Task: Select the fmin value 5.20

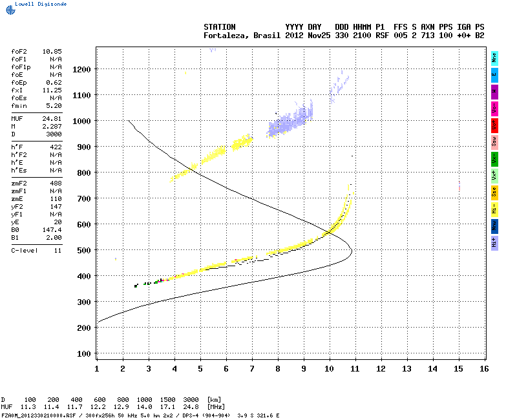Action: coord(54,106)
